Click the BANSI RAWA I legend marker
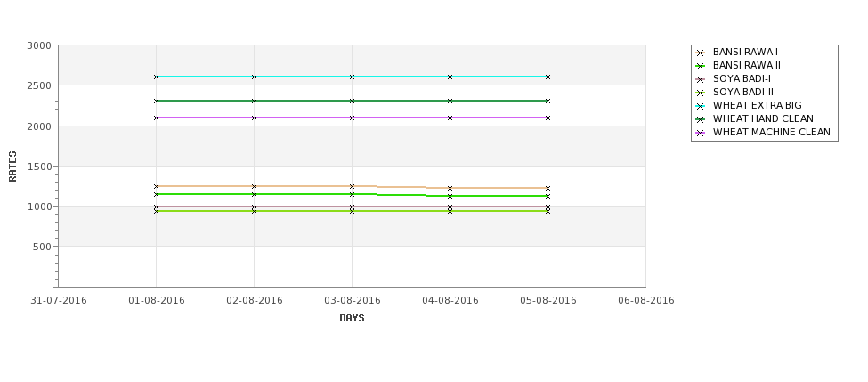This screenshot has height=382, width=868. pos(700,53)
